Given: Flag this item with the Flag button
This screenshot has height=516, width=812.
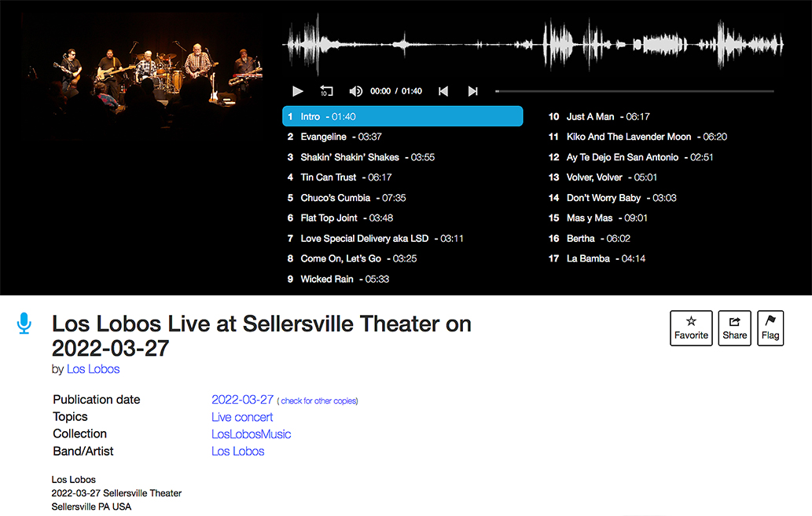Looking at the screenshot, I should (x=770, y=328).
